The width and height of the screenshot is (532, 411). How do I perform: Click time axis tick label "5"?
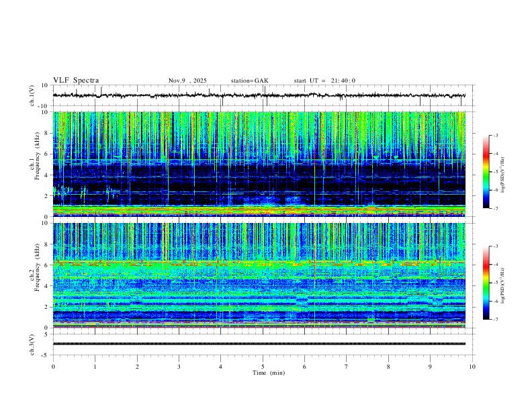(263, 367)
